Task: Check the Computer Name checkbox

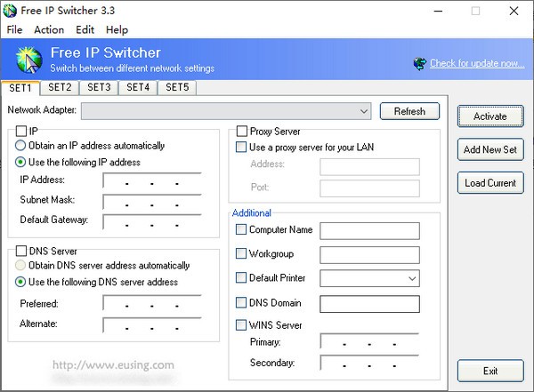Action: tap(241, 229)
